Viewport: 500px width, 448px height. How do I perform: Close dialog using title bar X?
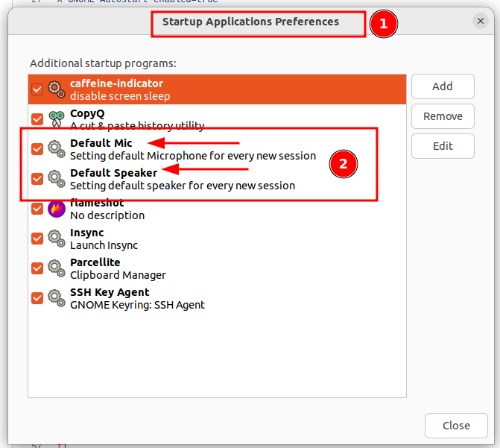pyautogui.click(x=481, y=22)
